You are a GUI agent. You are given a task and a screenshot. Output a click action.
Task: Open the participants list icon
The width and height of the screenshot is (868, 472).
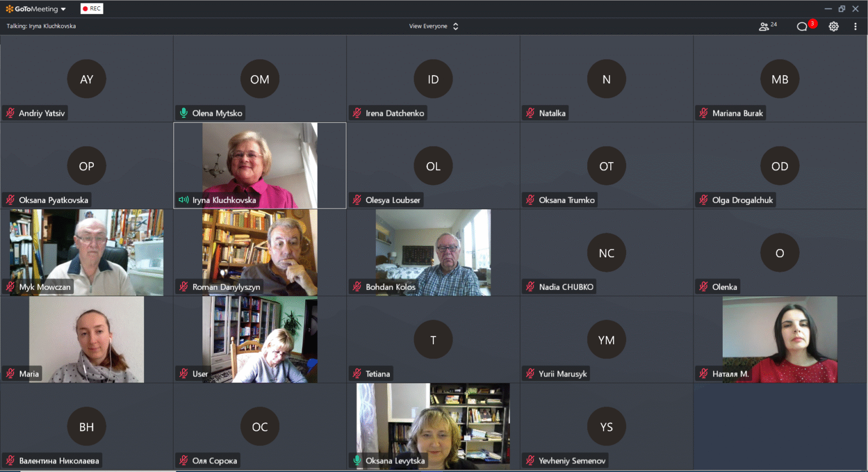(x=764, y=27)
